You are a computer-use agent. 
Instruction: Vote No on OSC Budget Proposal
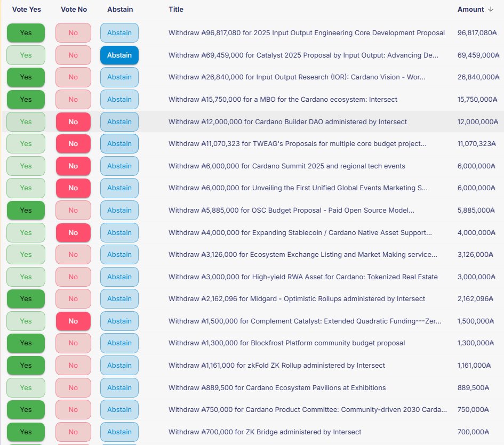(73, 211)
